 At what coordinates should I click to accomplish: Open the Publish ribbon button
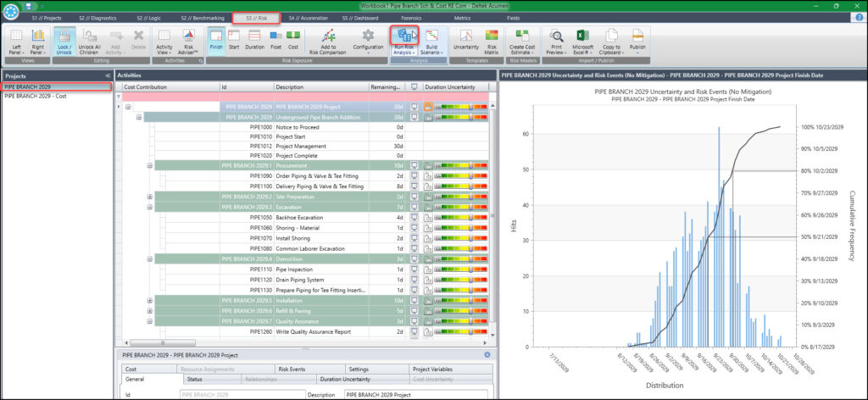[x=637, y=42]
